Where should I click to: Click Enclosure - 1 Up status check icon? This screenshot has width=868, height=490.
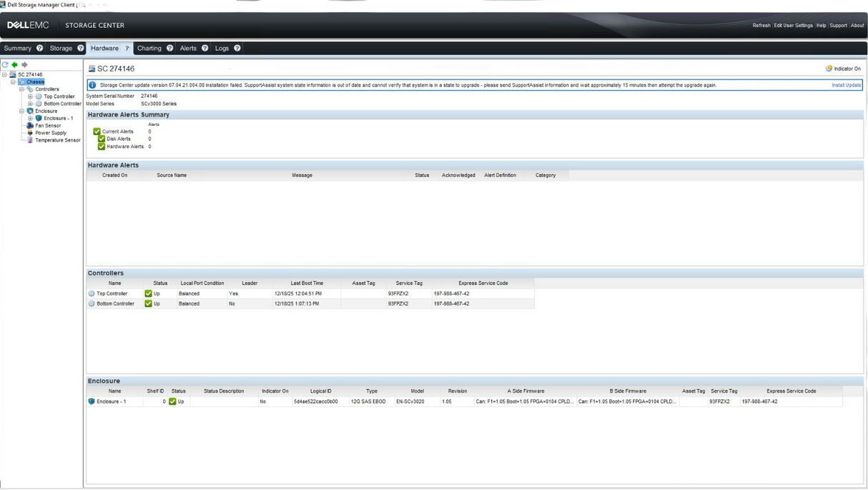(172, 401)
